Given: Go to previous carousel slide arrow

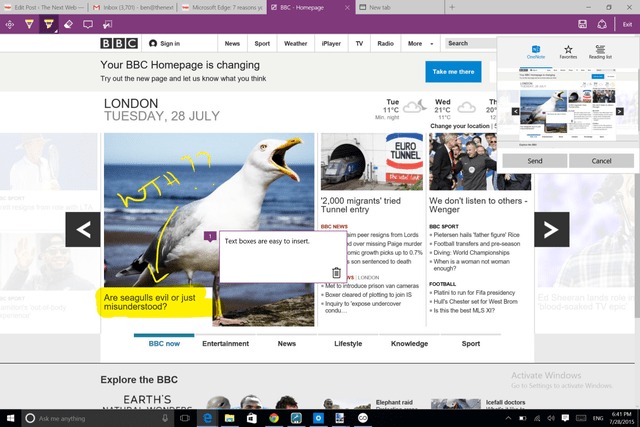Looking at the screenshot, I should click(84, 229).
